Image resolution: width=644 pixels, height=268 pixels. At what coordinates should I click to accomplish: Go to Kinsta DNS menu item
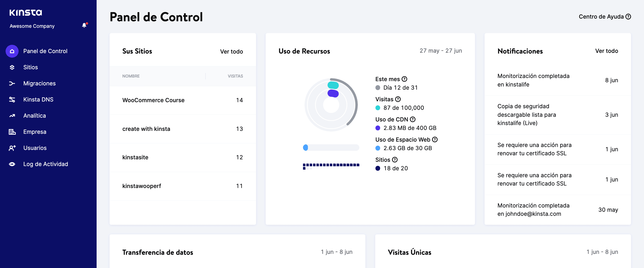click(x=38, y=100)
